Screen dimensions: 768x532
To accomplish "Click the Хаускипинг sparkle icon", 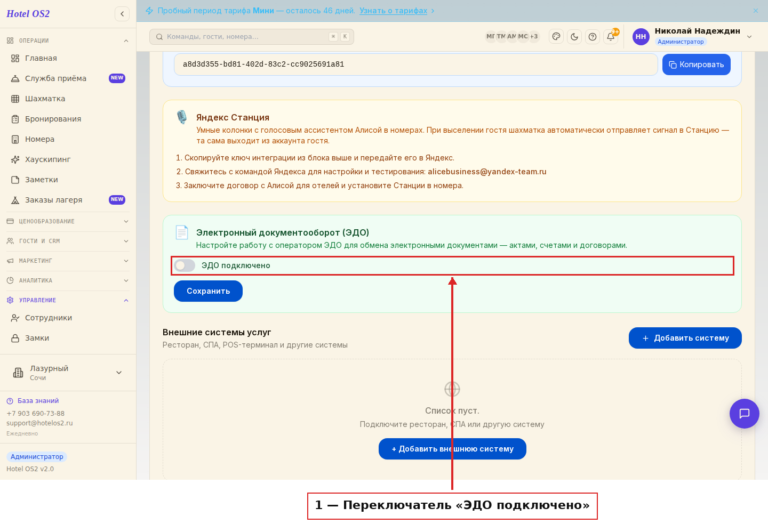I will [15, 159].
